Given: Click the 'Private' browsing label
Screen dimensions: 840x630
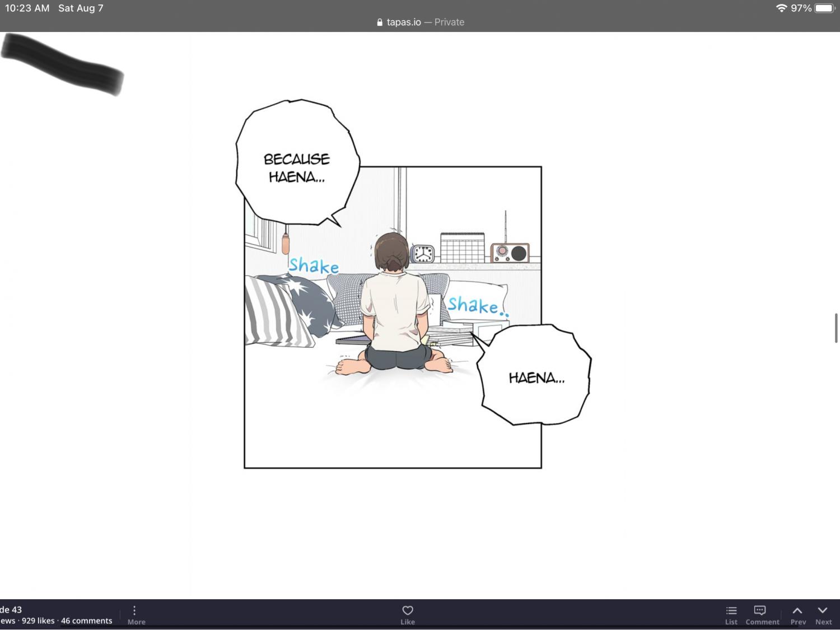Looking at the screenshot, I should 449,22.
